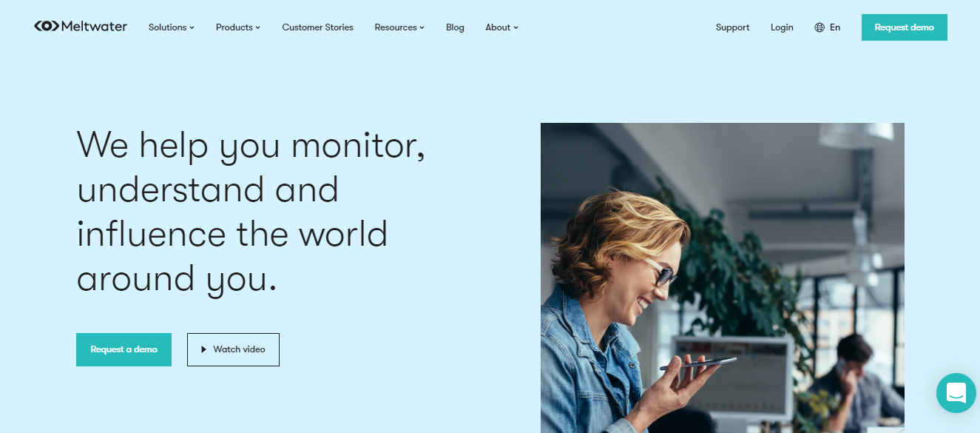Open the chat widget bubble

[956, 393]
